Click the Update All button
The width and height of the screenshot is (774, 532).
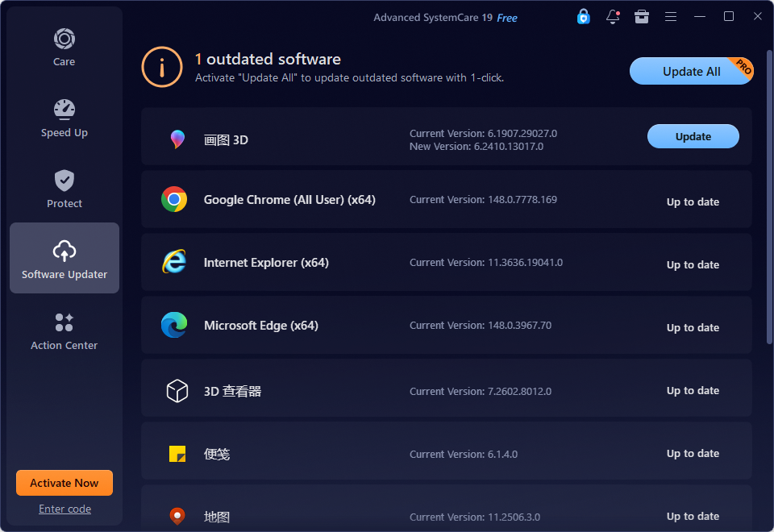pyautogui.click(x=691, y=71)
